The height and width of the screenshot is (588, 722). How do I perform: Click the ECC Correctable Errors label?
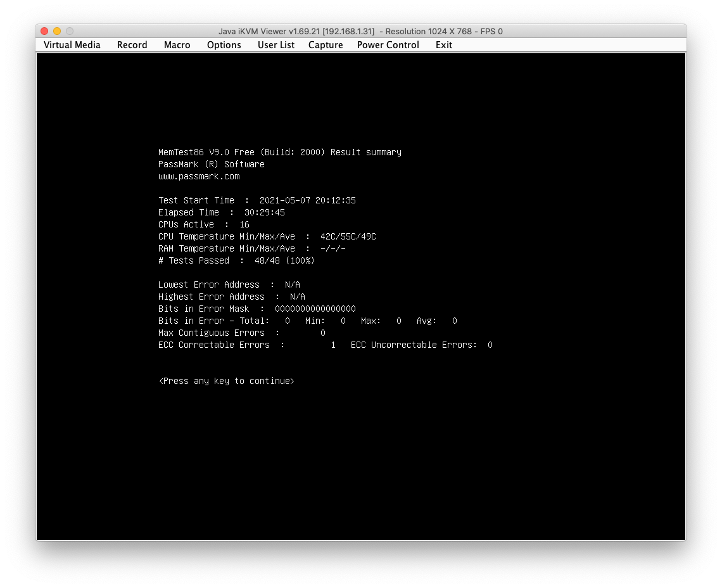213,345
